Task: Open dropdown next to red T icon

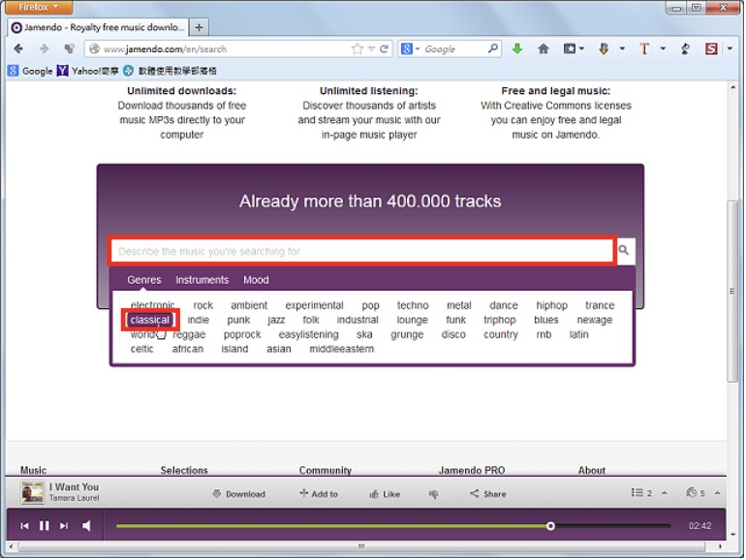Action: click(663, 48)
